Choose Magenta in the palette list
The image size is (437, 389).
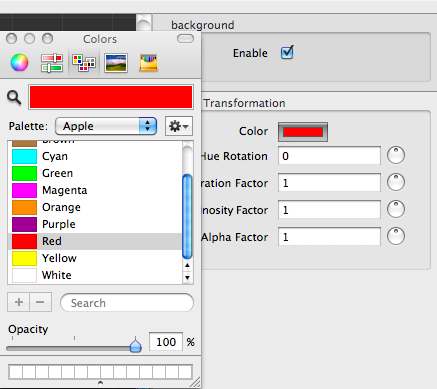coord(95,190)
